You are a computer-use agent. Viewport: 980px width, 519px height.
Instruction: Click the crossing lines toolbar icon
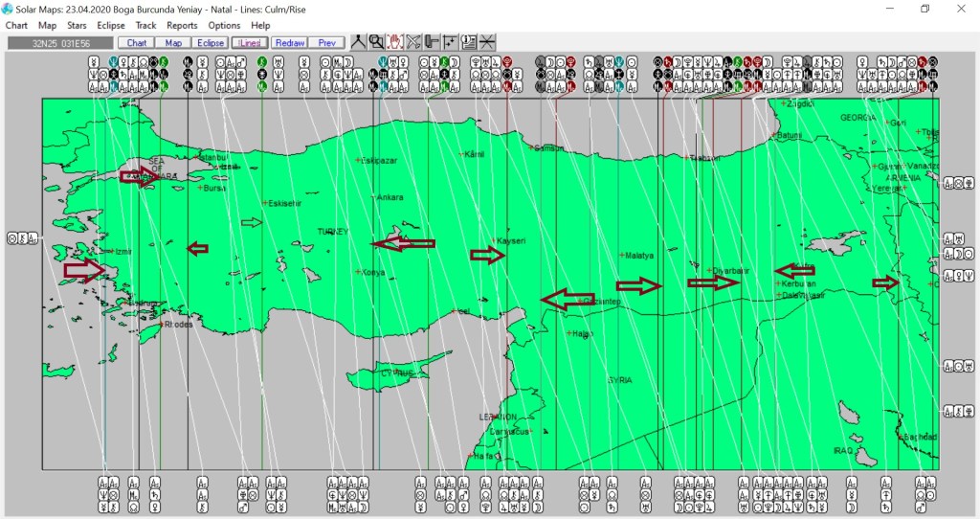pyautogui.click(x=487, y=42)
